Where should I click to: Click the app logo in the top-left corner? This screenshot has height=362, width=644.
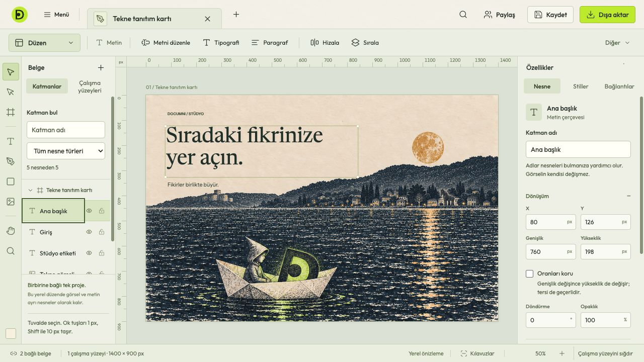[20, 15]
